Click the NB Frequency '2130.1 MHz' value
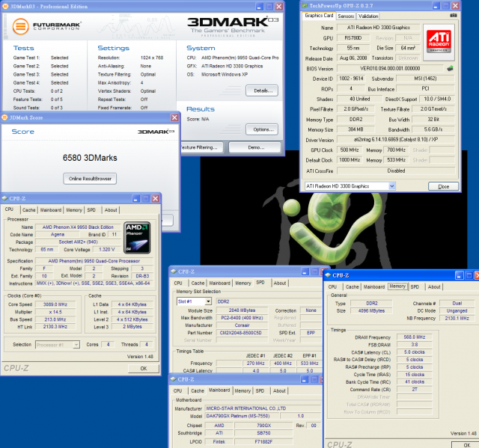Viewport: 479px width, 448px height. (457, 319)
